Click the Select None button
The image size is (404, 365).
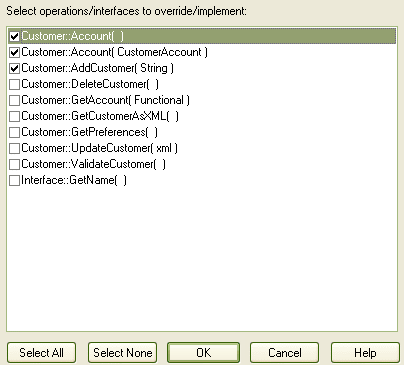click(x=123, y=353)
